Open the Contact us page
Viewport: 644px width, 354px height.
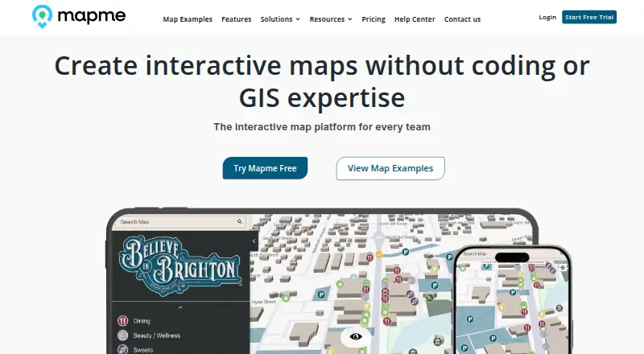tap(462, 19)
